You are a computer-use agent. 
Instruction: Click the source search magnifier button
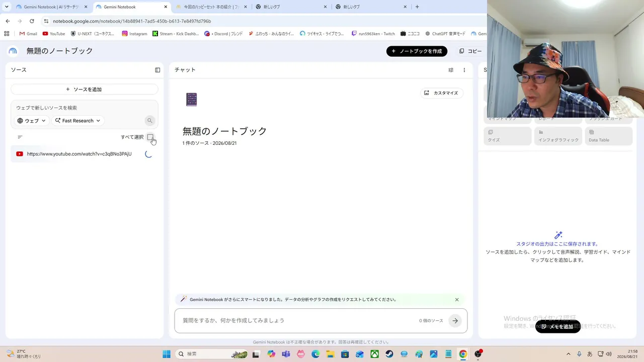pos(149,121)
